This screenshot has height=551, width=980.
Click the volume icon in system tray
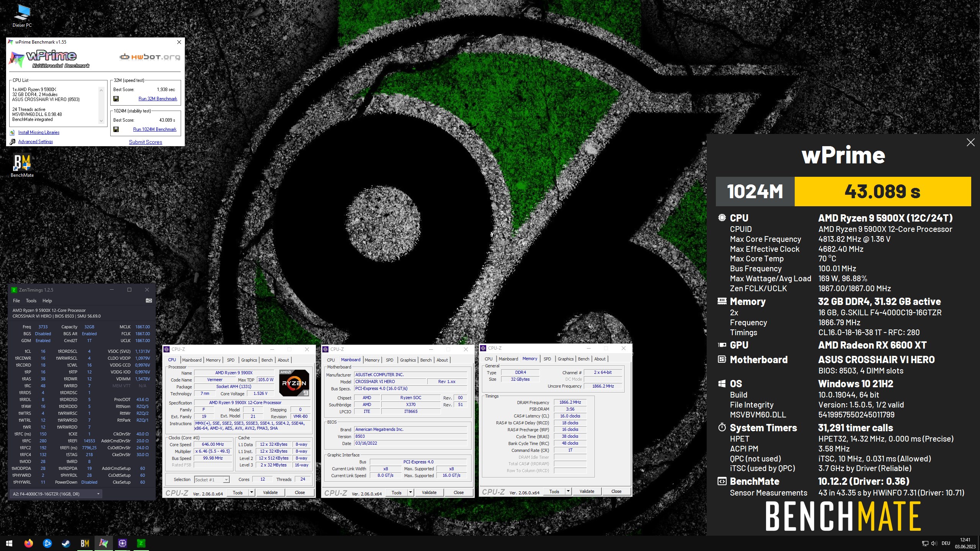(933, 543)
